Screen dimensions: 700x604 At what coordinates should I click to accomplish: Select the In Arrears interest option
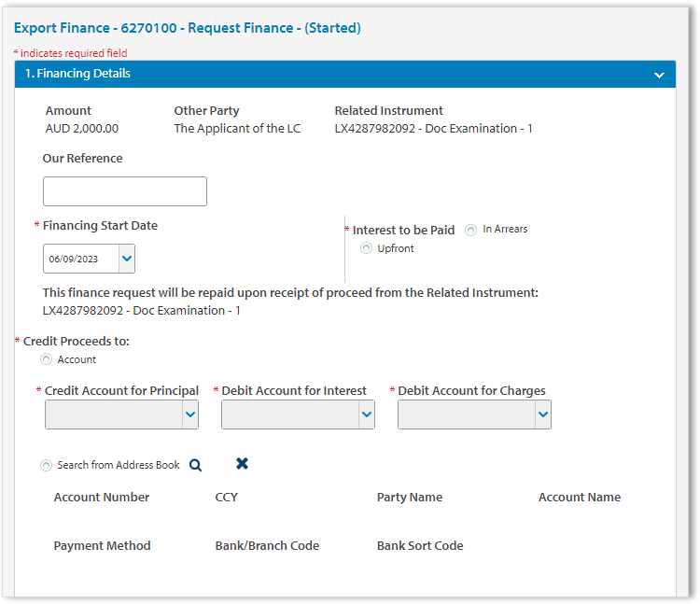(471, 230)
